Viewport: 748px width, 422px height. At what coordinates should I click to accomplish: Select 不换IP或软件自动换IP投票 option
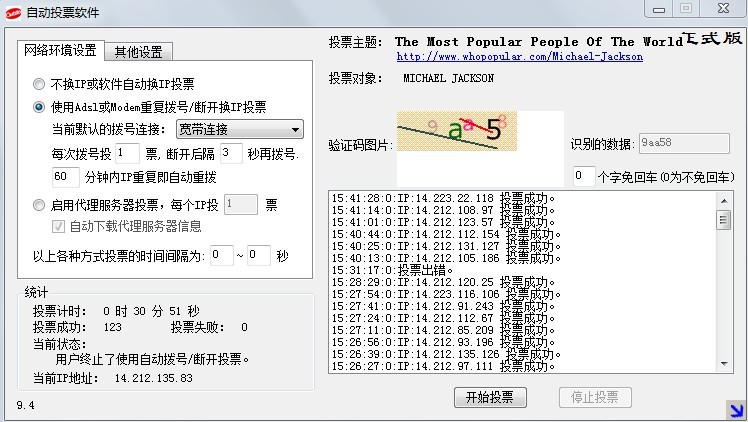click(39, 84)
